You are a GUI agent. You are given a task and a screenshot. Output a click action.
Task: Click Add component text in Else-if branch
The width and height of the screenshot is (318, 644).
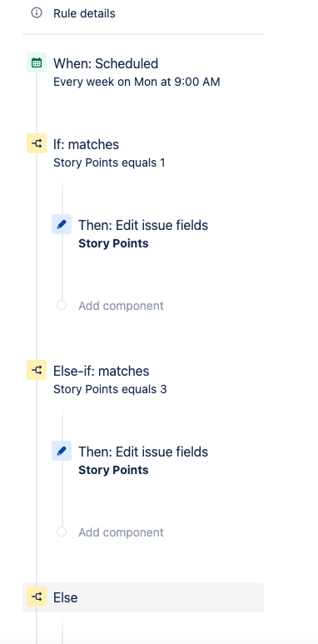(x=121, y=532)
